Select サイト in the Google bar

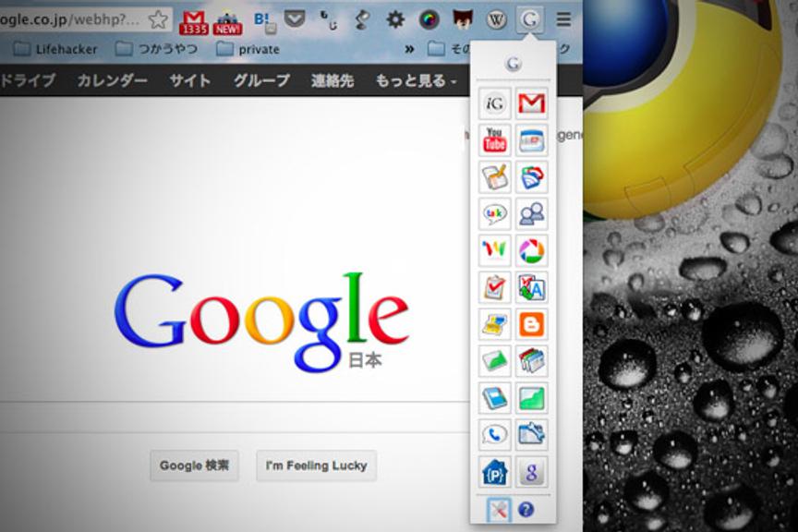pos(190,80)
